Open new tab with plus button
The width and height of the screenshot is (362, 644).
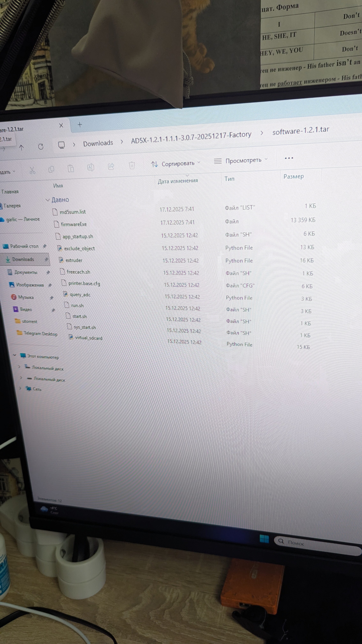80,124
